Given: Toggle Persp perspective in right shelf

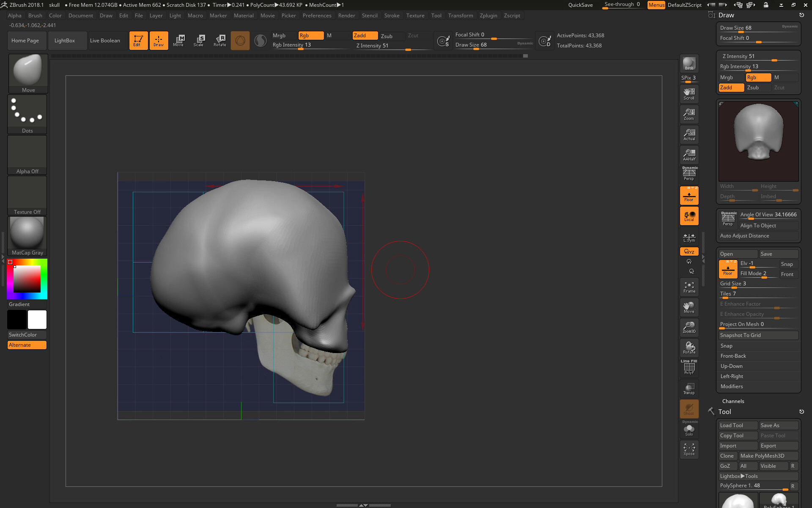Looking at the screenshot, I should [689, 174].
